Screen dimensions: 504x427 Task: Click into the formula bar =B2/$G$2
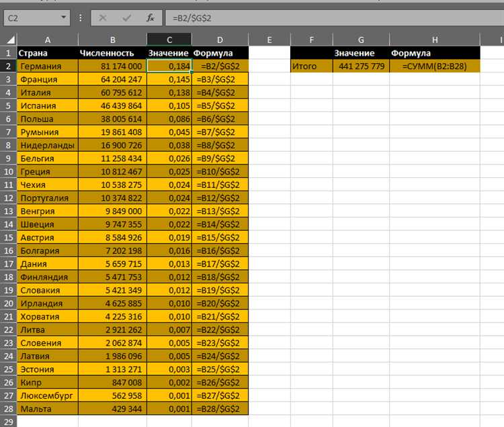[x=335, y=17]
